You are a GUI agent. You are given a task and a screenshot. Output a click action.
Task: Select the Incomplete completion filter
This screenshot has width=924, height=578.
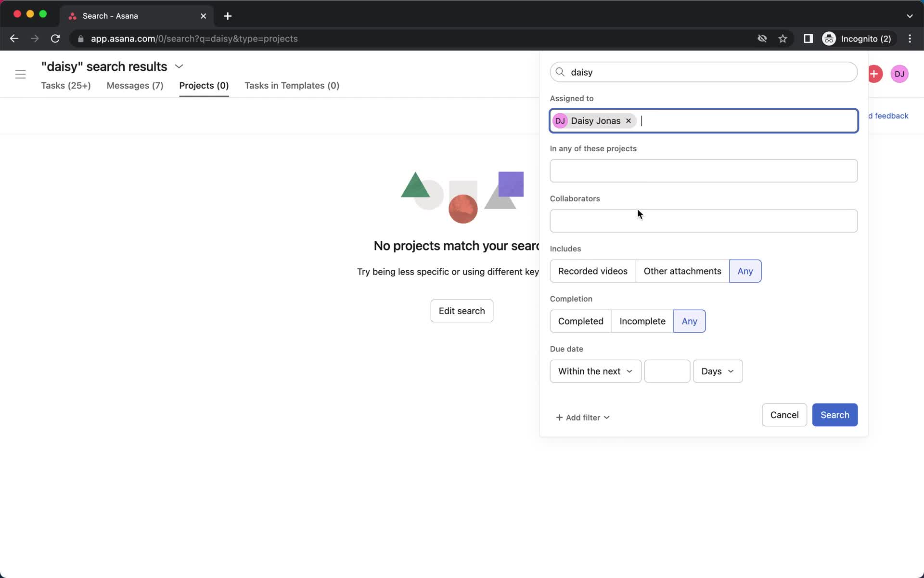[642, 321]
